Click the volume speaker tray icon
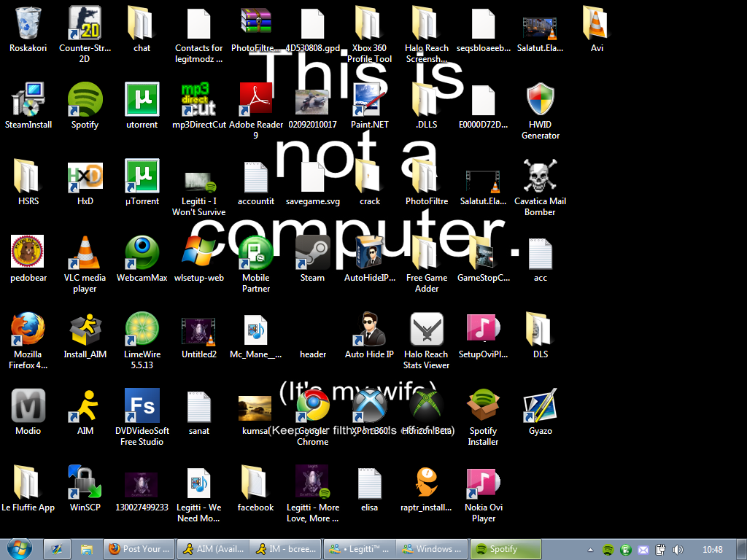Image resolution: width=747 pixels, height=560 pixels. tap(677, 549)
